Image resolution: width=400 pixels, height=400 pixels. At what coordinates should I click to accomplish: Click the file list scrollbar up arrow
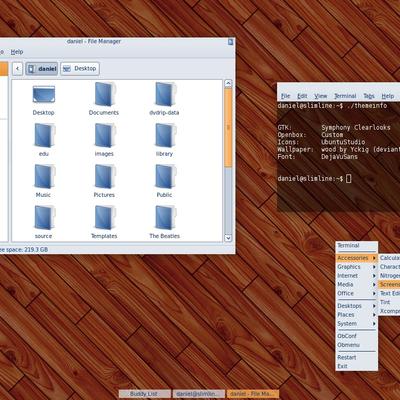(x=228, y=83)
